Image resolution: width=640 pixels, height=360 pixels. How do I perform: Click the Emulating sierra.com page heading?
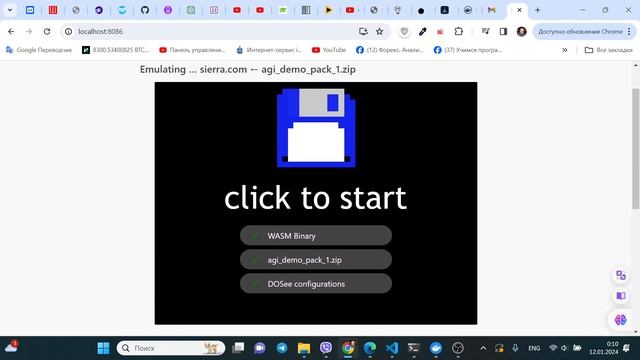pos(248,69)
